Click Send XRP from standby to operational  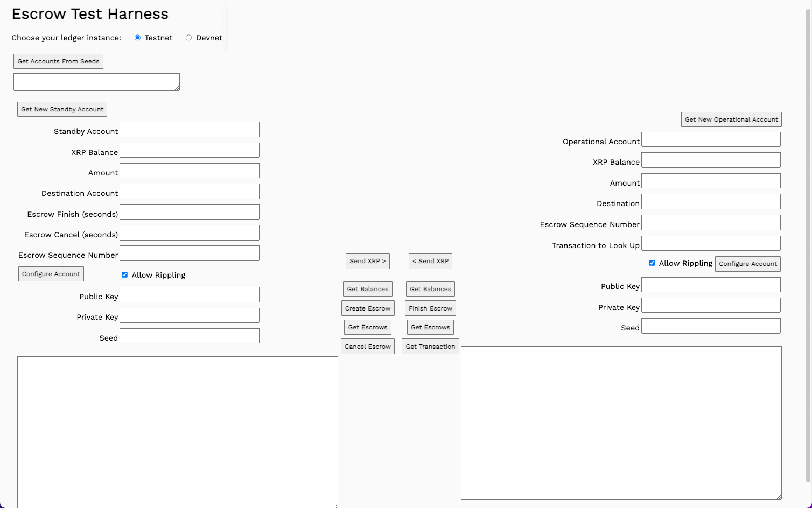pos(367,261)
